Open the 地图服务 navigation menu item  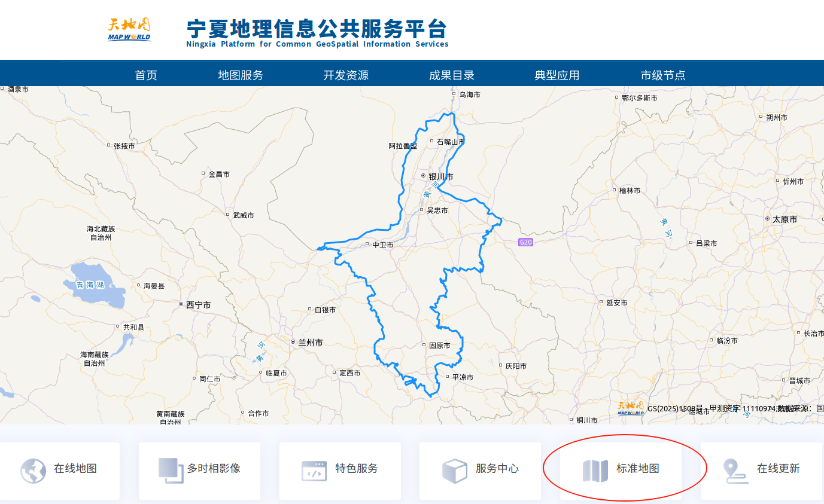(241, 75)
